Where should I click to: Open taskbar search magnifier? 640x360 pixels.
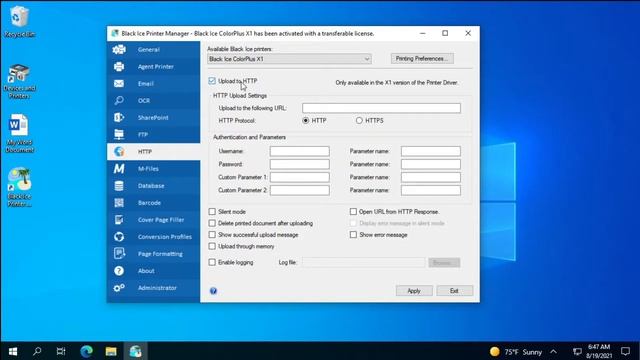[37, 351]
